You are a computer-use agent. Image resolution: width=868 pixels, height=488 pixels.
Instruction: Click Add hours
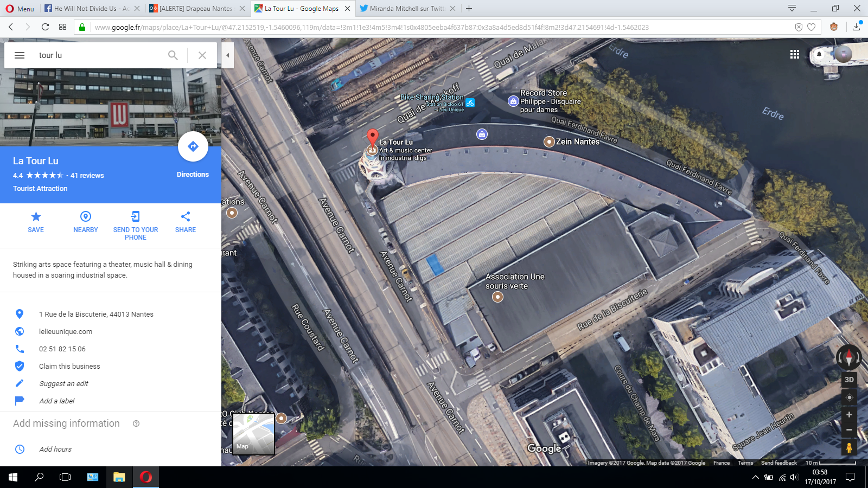coord(55,450)
